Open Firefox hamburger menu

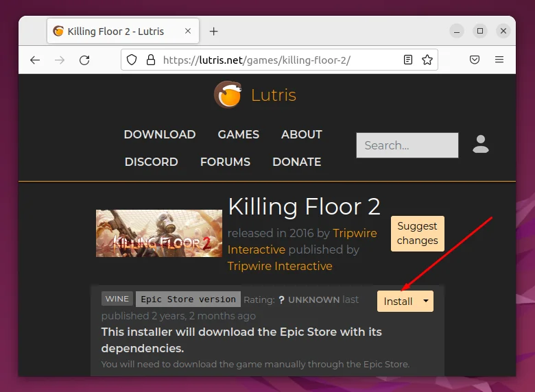click(499, 60)
